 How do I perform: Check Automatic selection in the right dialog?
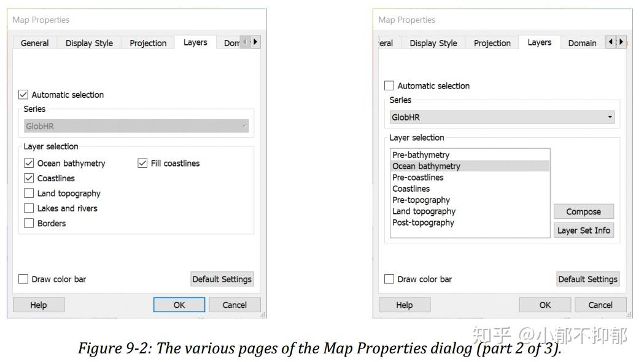(x=389, y=86)
